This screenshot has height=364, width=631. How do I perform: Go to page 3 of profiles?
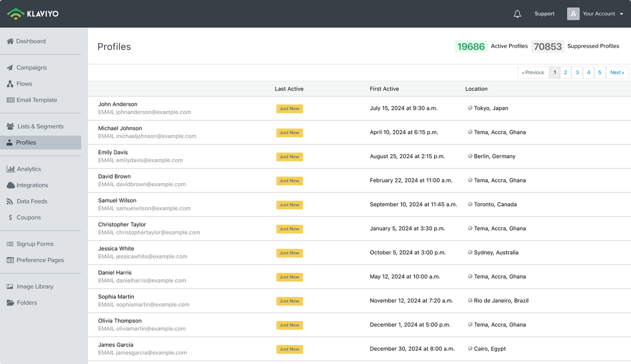tap(577, 72)
